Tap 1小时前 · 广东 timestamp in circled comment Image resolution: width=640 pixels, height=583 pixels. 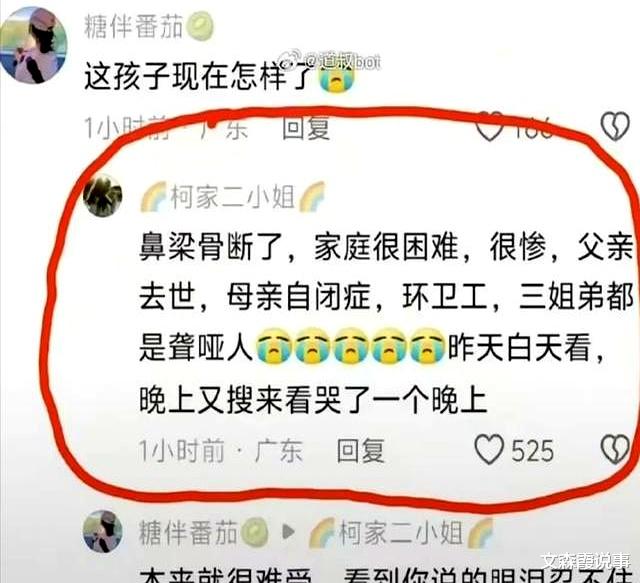pyautogui.click(x=220, y=451)
